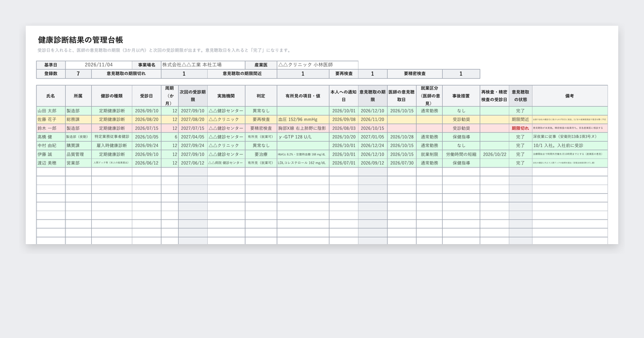Select the 備考 column header
The height and width of the screenshot is (338, 644).
pos(570,96)
